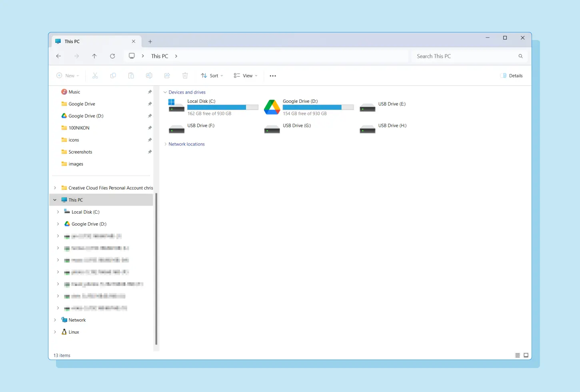580x392 pixels.
Task: Click the Back navigation arrow
Action: click(59, 56)
